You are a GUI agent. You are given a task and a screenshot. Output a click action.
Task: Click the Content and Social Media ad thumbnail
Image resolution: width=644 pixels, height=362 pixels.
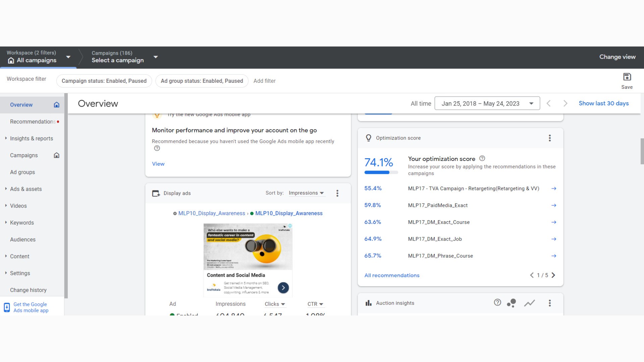[x=248, y=260]
